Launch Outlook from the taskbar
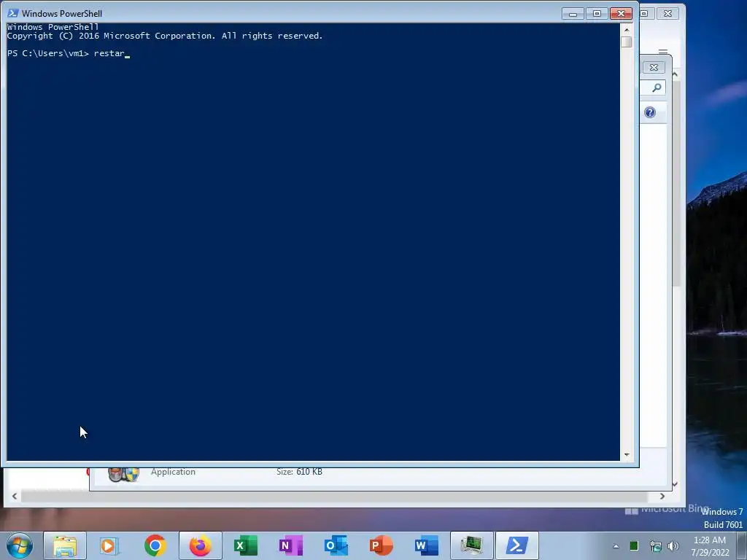This screenshot has height=560, width=747. [x=336, y=545]
